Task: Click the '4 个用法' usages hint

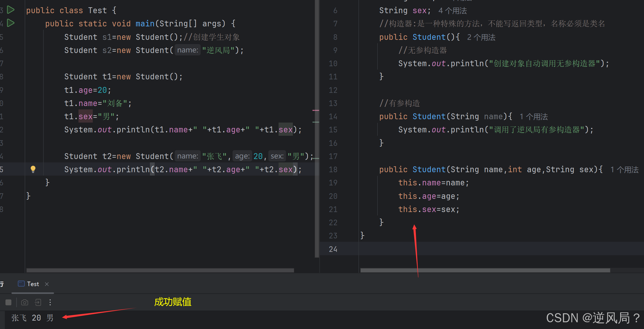Action: pyautogui.click(x=453, y=11)
